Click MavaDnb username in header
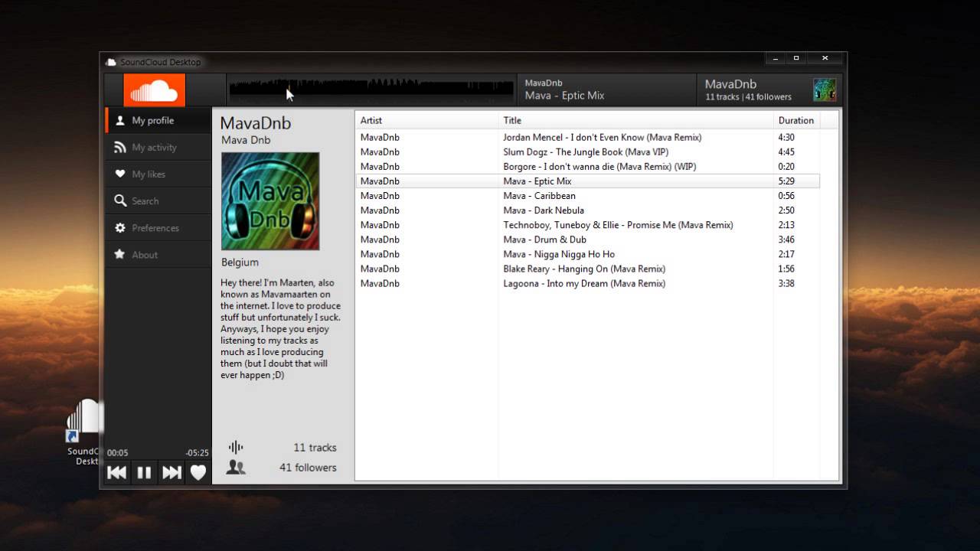The width and height of the screenshot is (980, 551). 730,84
